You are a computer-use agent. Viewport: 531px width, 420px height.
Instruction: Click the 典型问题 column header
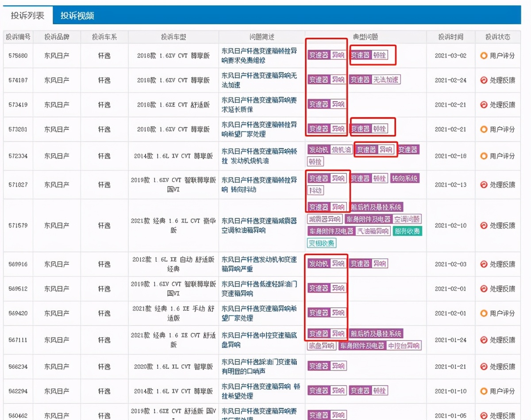[366, 37]
